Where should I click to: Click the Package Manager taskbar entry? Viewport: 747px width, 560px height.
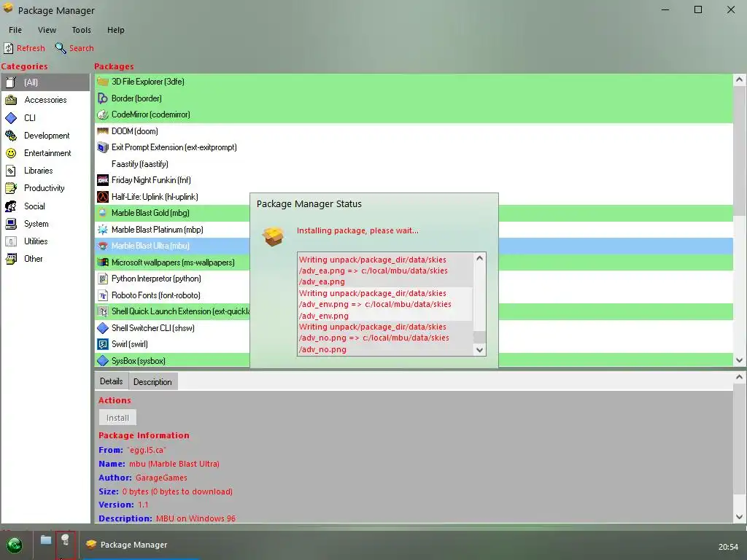141,545
